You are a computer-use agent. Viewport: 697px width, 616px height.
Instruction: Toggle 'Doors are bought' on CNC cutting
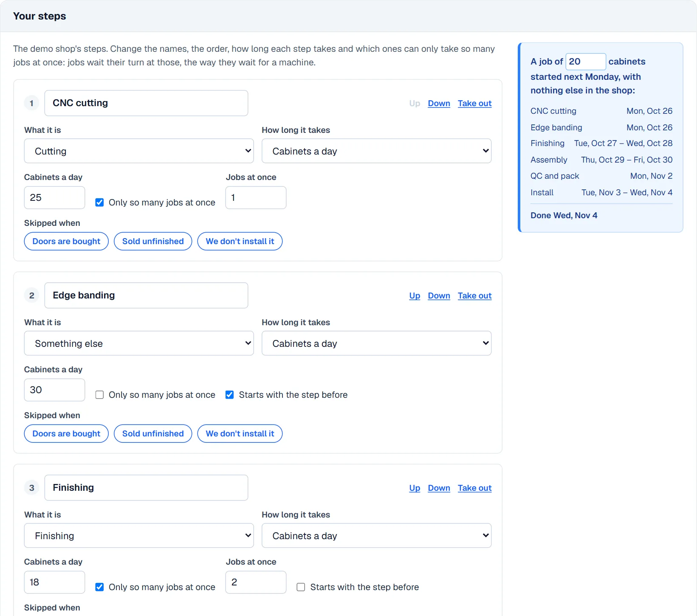coord(66,241)
